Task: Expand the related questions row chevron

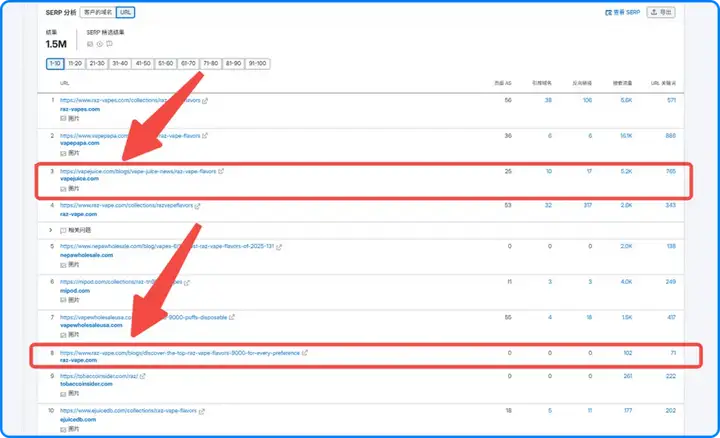Action: (51, 230)
